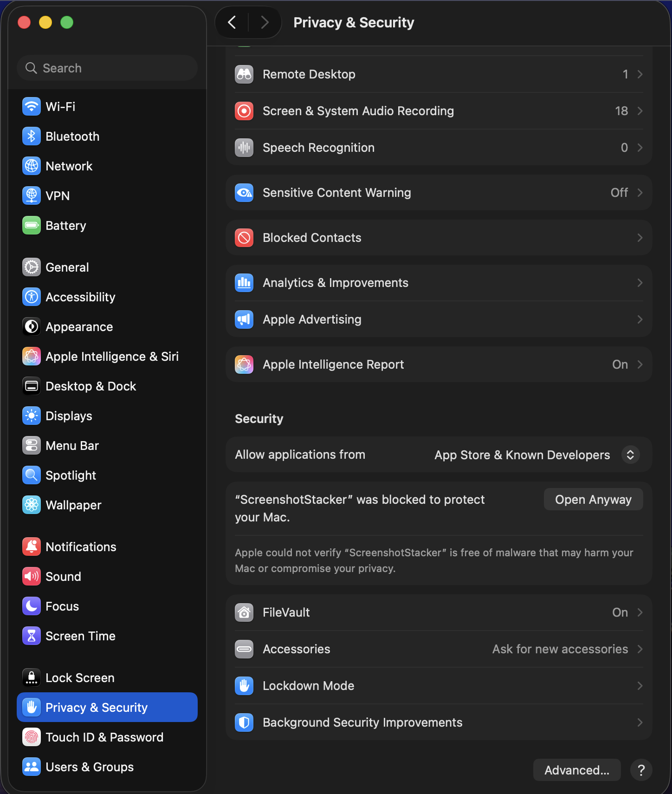Image resolution: width=672 pixels, height=794 pixels.
Task: Open help with question mark button
Action: pos(641,770)
